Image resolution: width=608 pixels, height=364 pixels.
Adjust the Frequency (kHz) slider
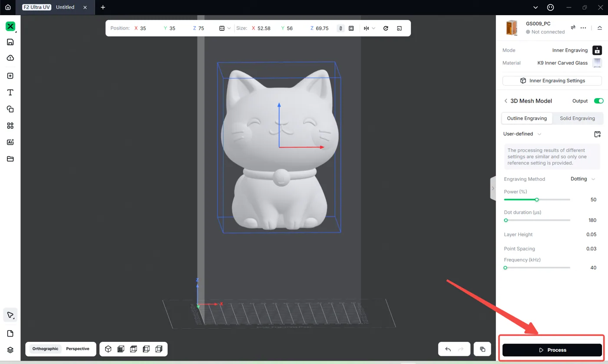pos(537,268)
